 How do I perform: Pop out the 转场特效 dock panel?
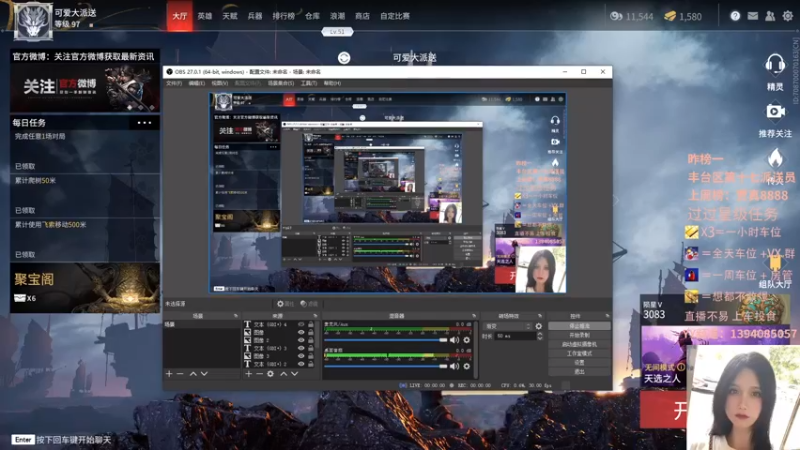[540, 316]
